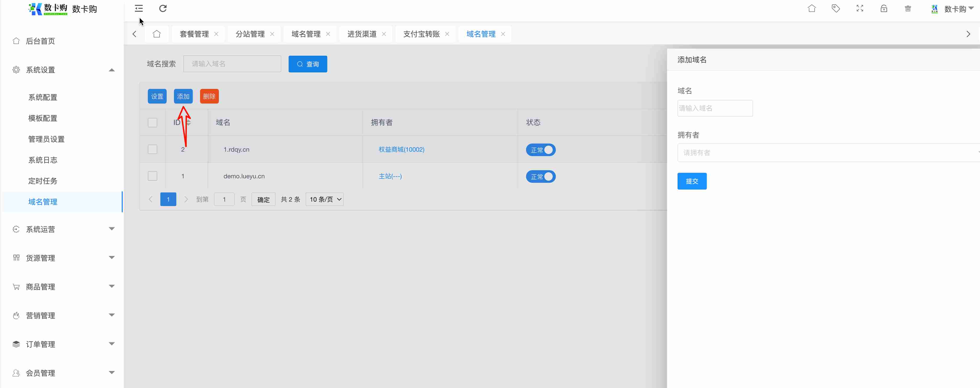Click the home icon in the top-right toolbar
Image resolution: width=980 pixels, height=388 pixels.
point(812,8)
